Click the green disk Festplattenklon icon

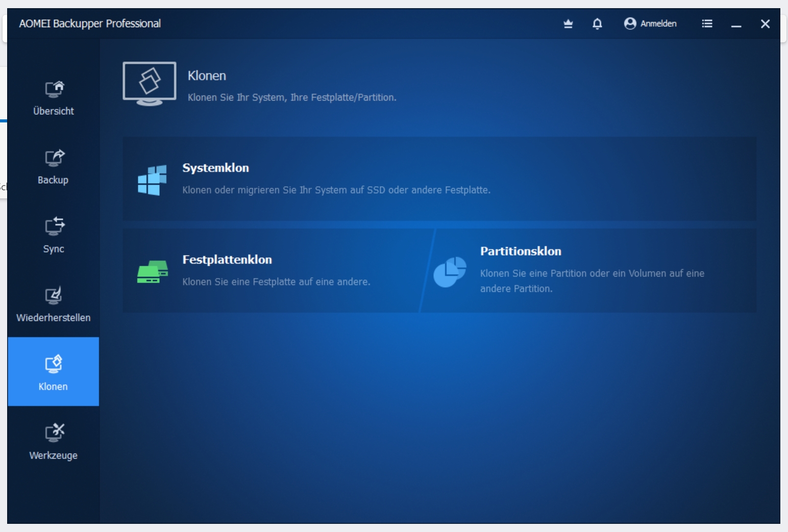tap(152, 271)
